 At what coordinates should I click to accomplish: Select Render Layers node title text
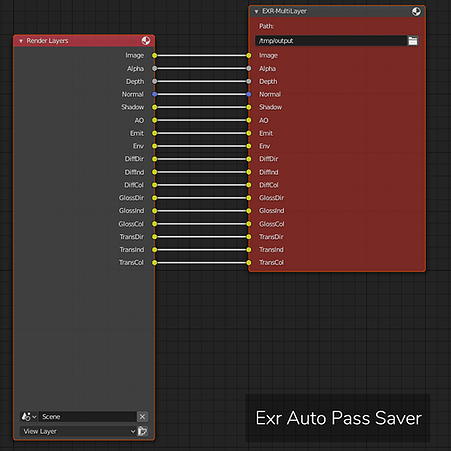(47, 41)
